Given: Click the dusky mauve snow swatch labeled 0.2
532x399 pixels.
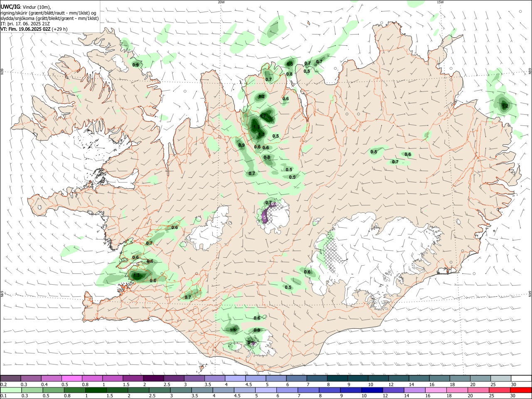Looking at the screenshot, I should [x=10, y=378].
